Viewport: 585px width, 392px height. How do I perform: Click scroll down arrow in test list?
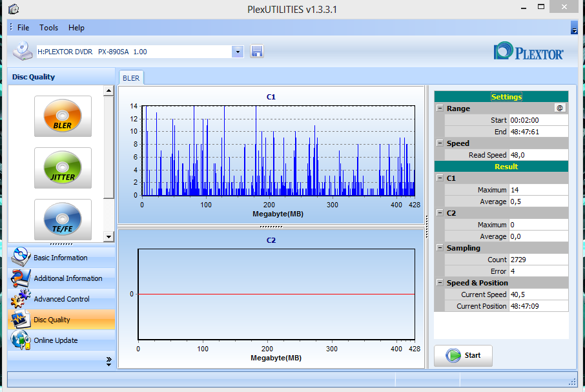click(x=108, y=236)
